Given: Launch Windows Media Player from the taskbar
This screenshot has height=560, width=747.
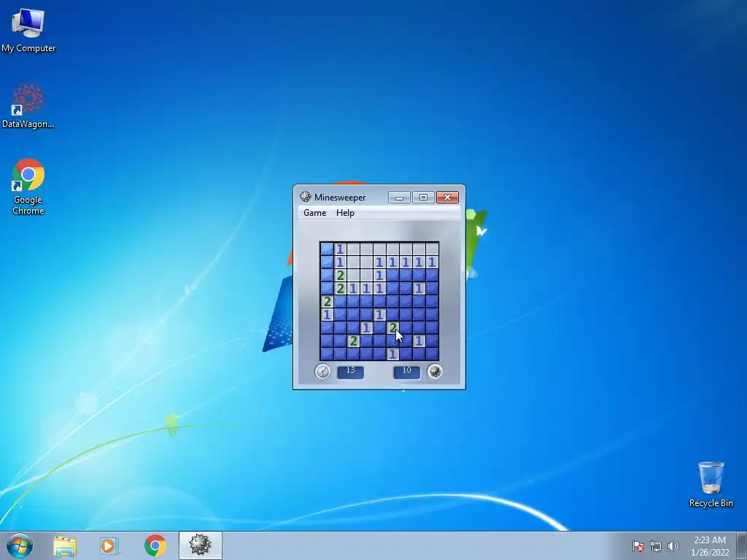Looking at the screenshot, I should (109, 545).
